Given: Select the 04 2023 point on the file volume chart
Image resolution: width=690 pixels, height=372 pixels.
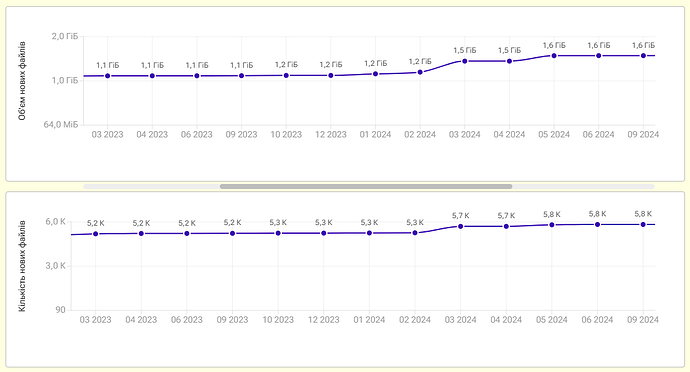Looking at the screenshot, I should (x=152, y=76).
